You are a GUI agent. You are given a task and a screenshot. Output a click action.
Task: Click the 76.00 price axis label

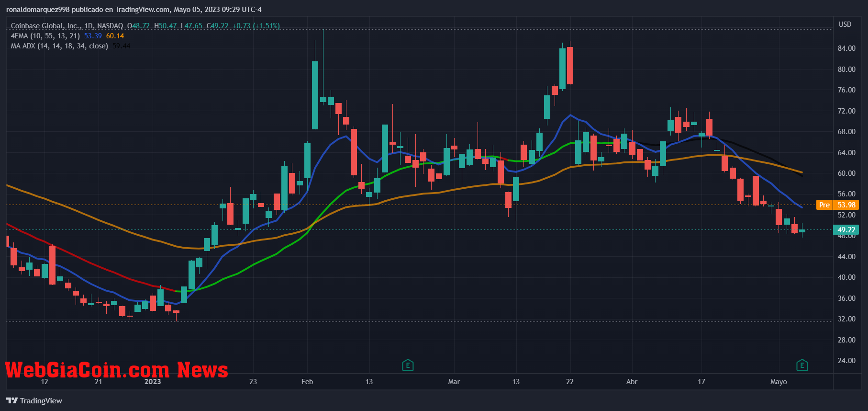point(846,90)
